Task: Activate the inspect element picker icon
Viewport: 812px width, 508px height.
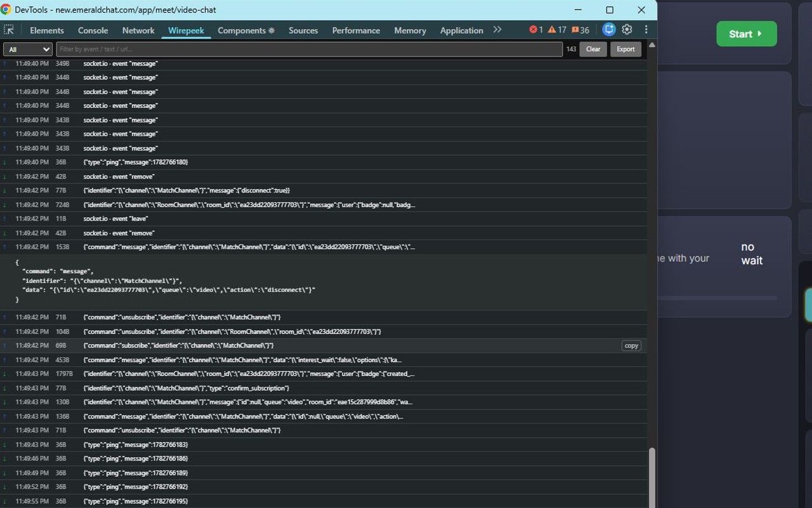Action: pyautogui.click(x=9, y=30)
